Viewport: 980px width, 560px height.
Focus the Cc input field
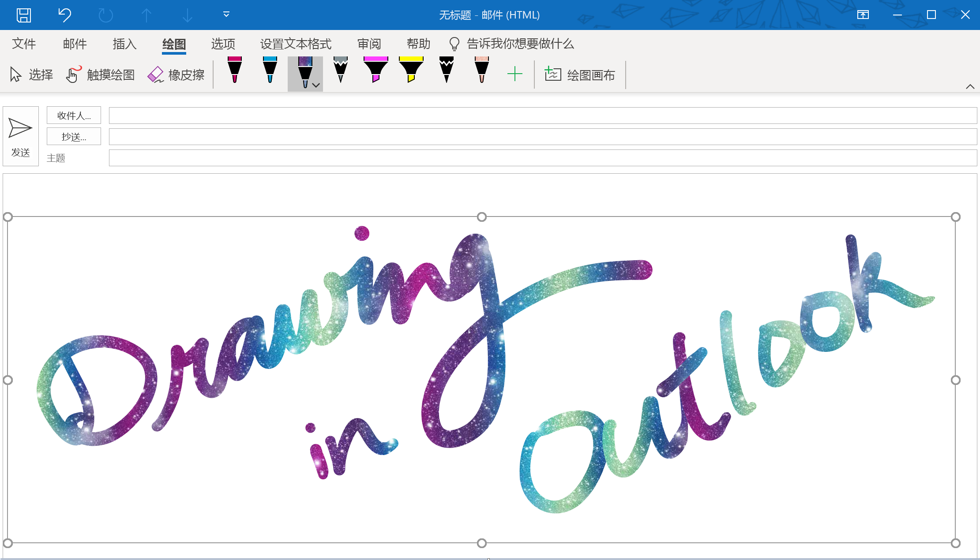[543, 137]
